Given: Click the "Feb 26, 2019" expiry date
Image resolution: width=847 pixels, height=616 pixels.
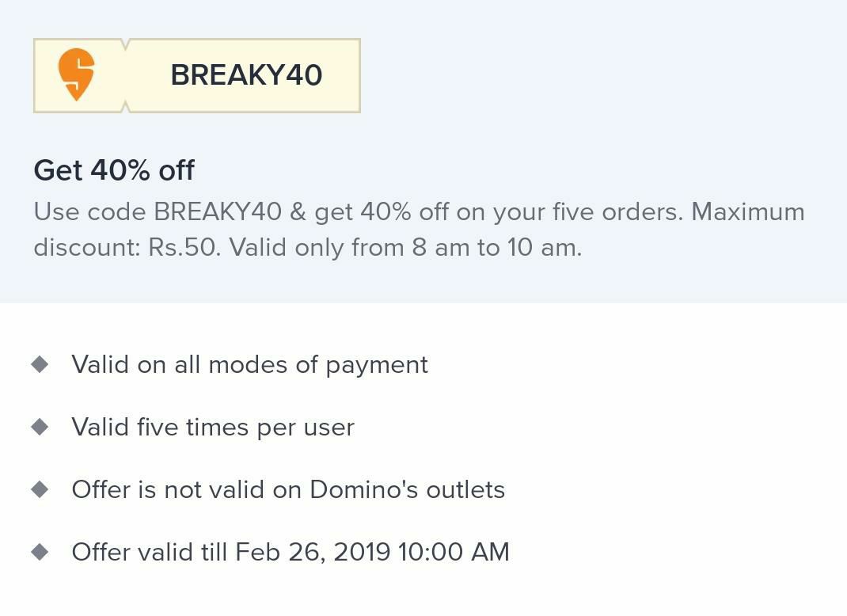Looking at the screenshot, I should point(313,552).
